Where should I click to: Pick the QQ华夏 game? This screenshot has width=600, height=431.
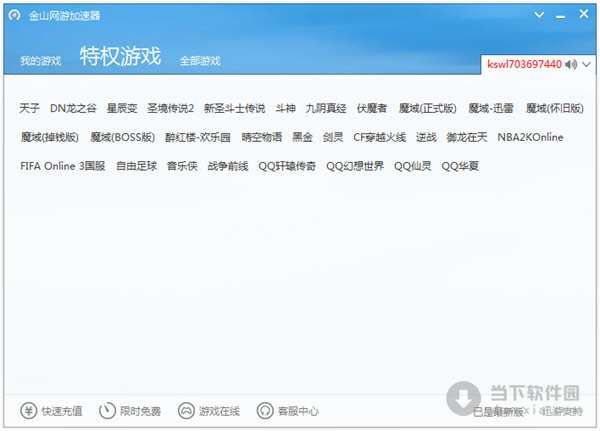[x=460, y=166]
